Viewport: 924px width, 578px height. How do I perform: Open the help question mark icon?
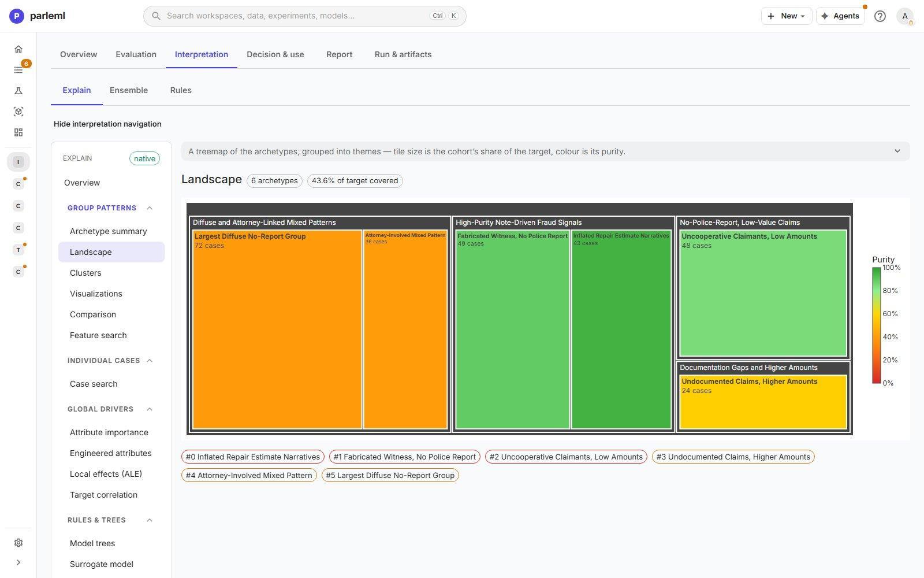[880, 16]
